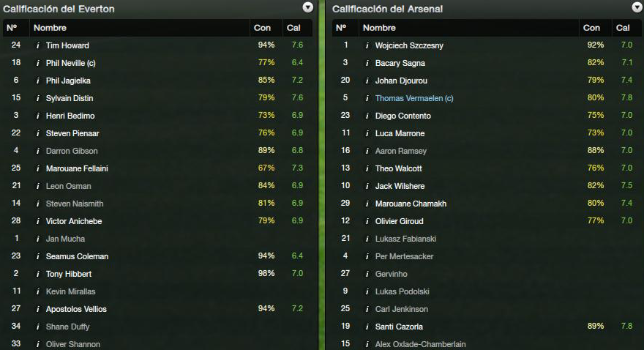The image size is (644, 350).
Task: Open info icon next to Tim Howard
Action: [x=38, y=45]
